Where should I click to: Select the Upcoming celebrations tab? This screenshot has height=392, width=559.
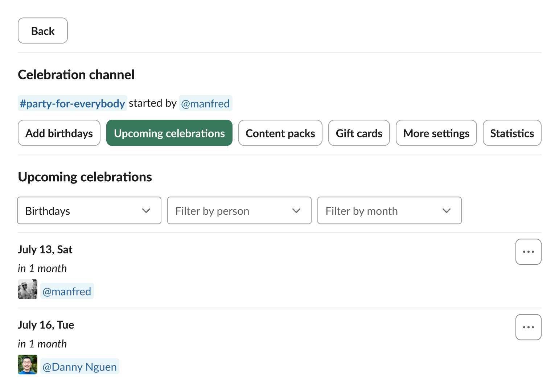169,133
